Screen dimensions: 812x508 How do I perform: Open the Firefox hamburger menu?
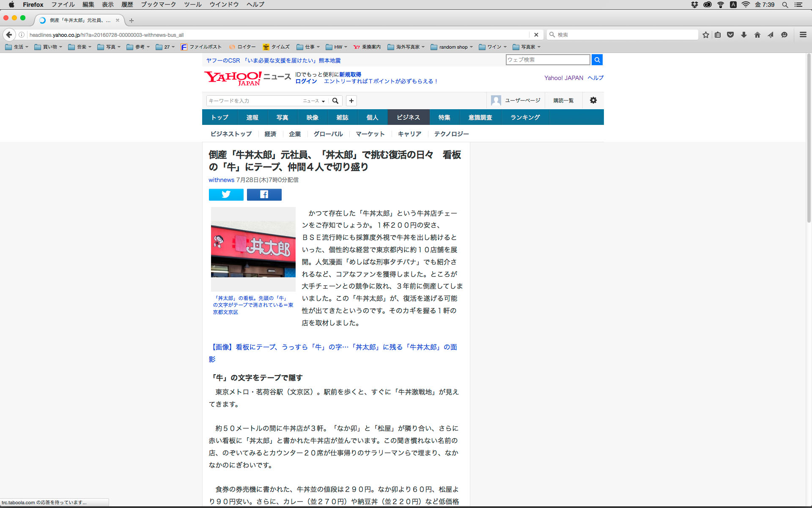(803, 35)
